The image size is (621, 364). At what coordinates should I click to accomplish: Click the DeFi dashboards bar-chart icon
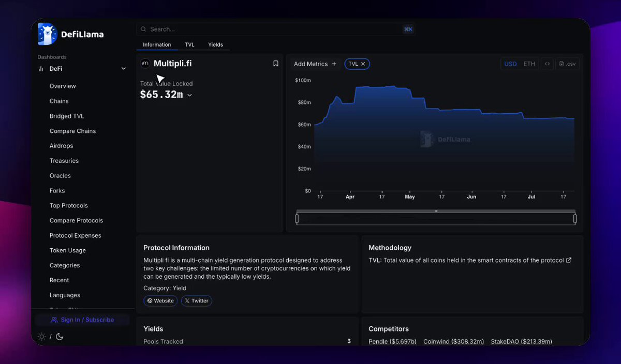(41, 69)
